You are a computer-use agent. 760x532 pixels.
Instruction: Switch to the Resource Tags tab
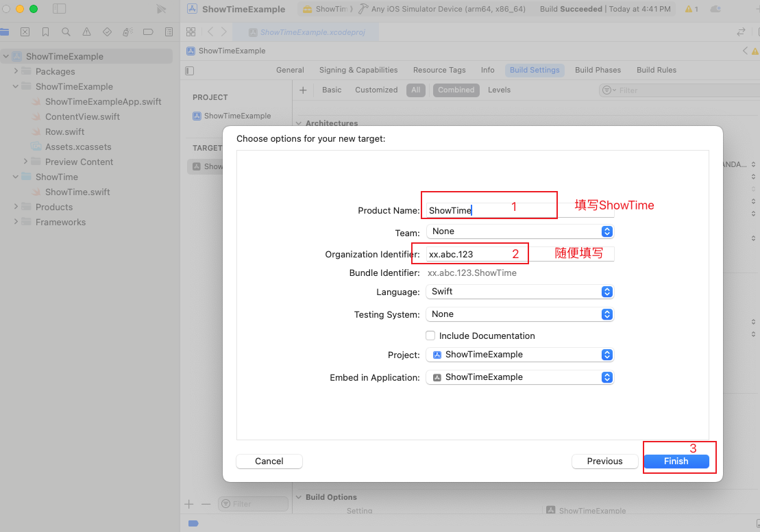pyautogui.click(x=439, y=71)
